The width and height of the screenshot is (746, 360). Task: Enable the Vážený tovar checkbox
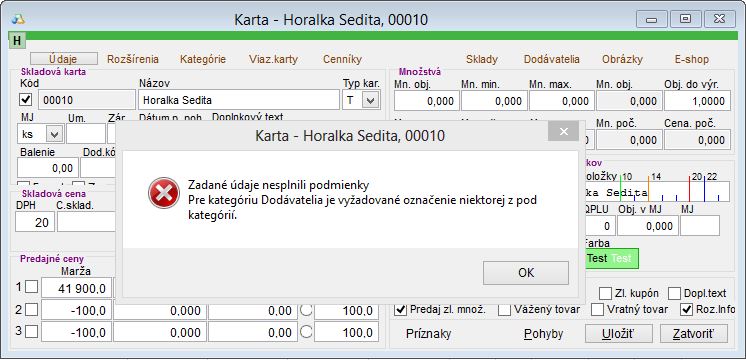[x=504, y=310]
